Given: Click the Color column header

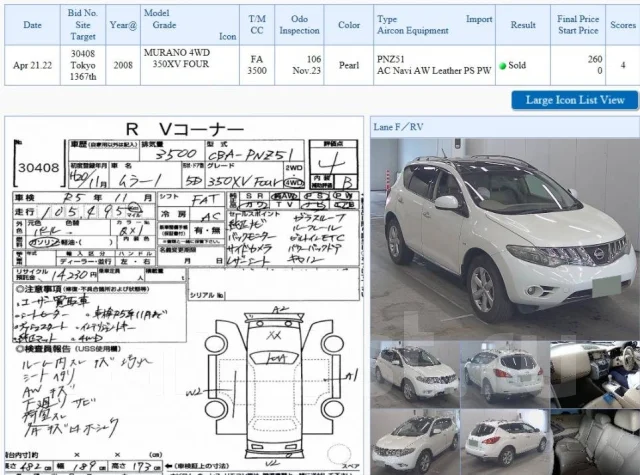Looking at the screenshot, I should 349,25.
